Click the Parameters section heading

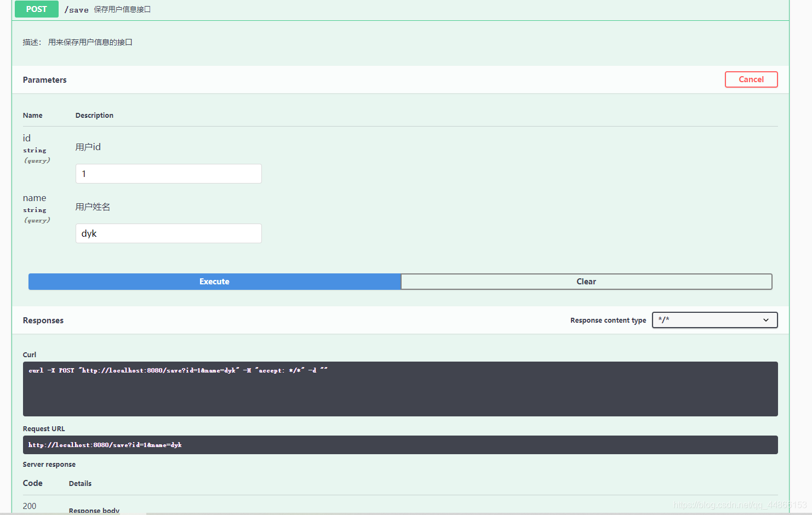click(45, 80)
